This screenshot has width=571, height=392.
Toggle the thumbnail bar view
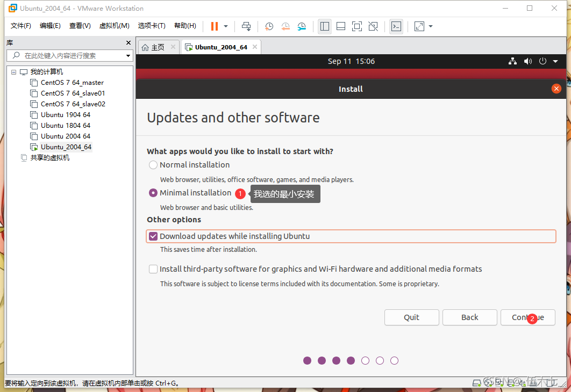tap(341, 26)
